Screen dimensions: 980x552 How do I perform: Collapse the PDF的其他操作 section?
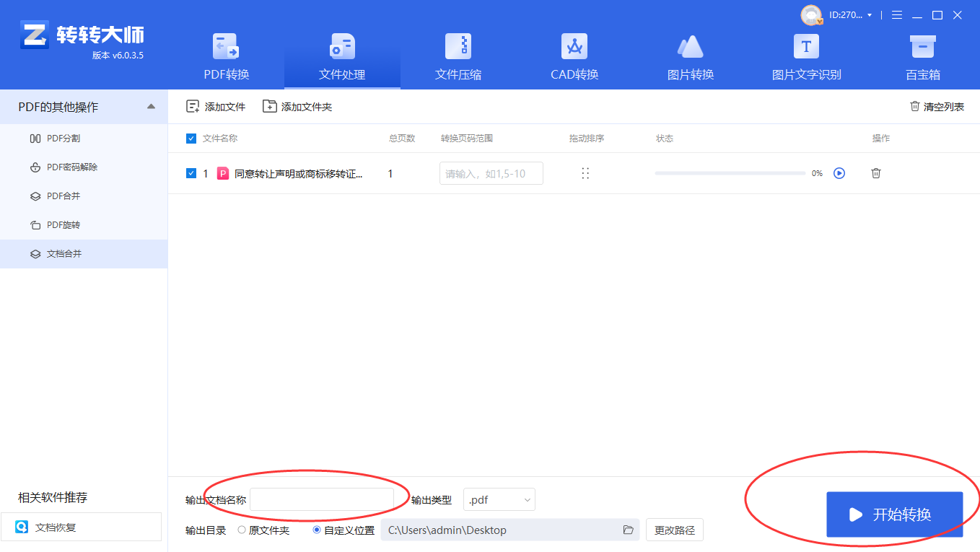[151, 107]
